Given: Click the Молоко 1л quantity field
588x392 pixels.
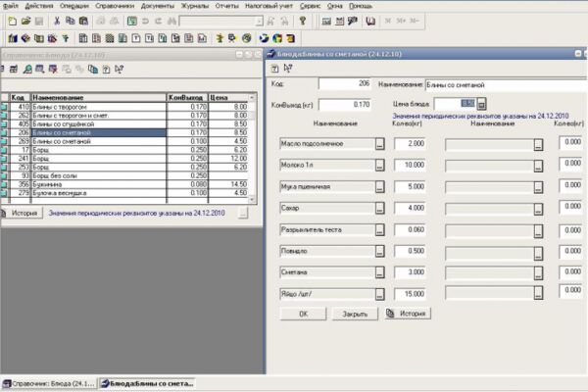Looking at the screenshot, I should click(x=410, y=165).
